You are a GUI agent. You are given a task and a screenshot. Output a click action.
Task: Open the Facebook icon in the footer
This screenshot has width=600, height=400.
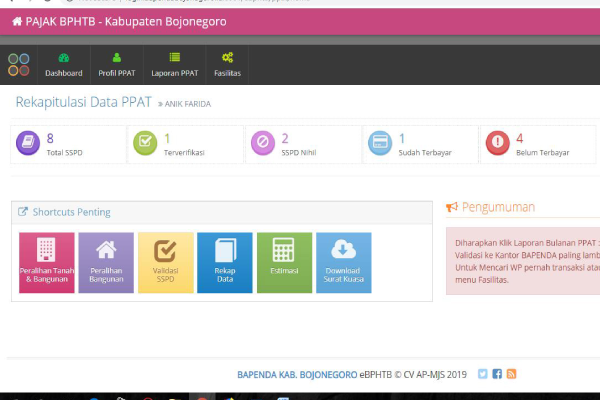[497, 374]
